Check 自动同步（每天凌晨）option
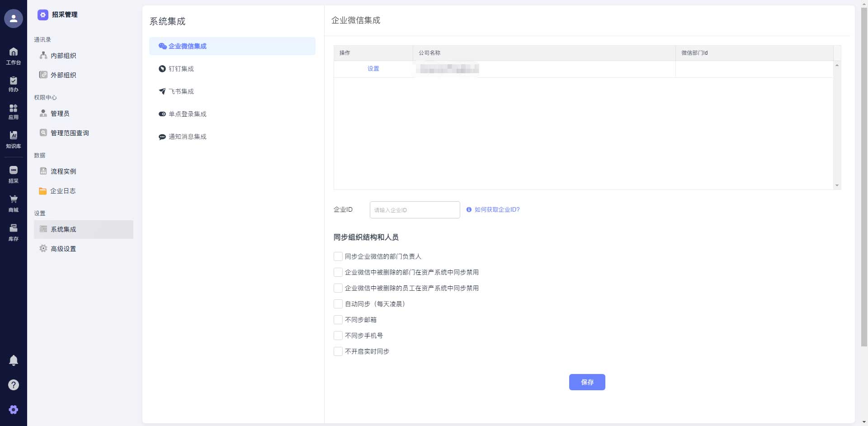Image resolution: width=868 pixels, height=426 pixels. (338, 304)
